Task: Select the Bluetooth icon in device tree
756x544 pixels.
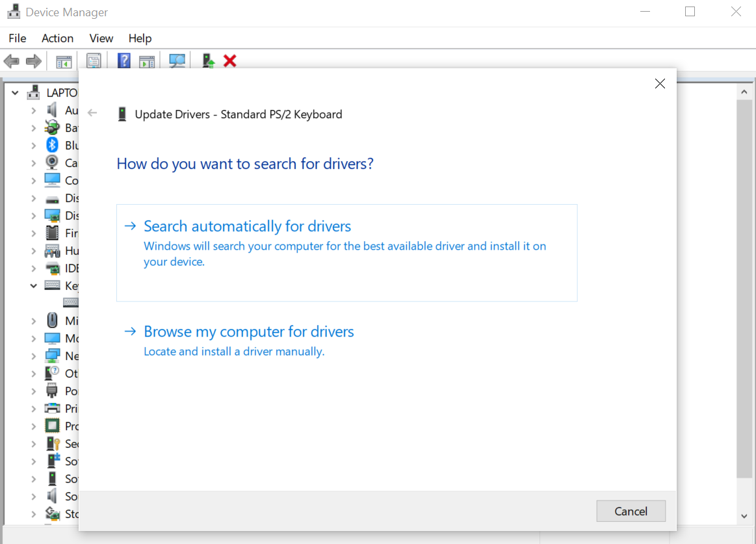Action: (52, 145)
